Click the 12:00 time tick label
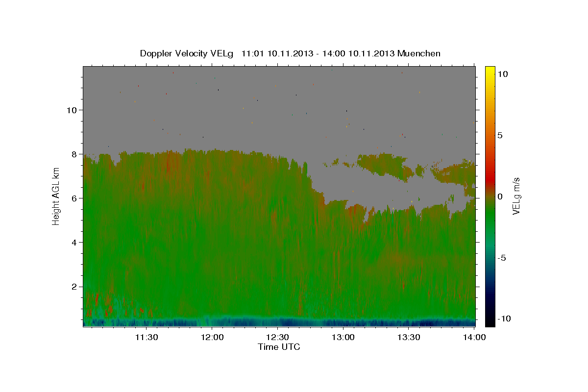 (x=212, y=337)
